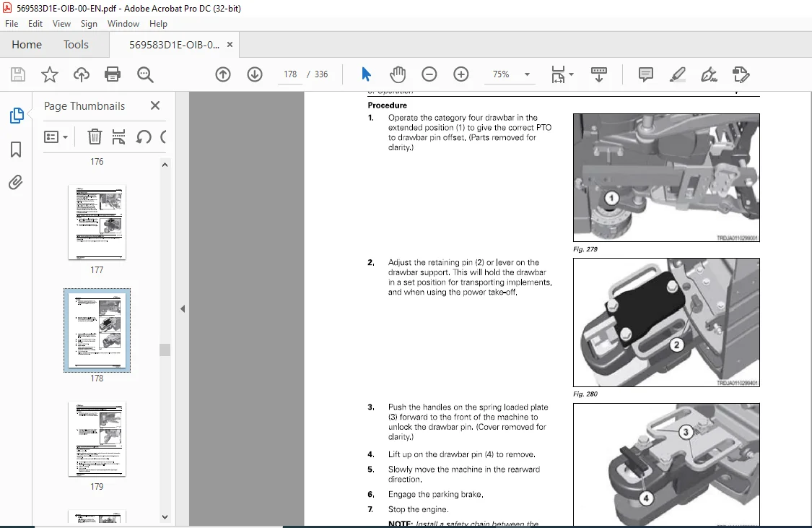
Task: Click the text 'Engage the parking brake.'
Action: (x=435, y=494)
